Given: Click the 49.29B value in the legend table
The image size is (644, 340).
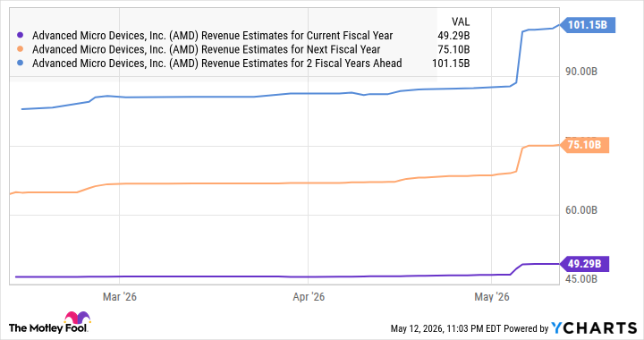Looking at the screenshot, I should click(x=453, y=36).
